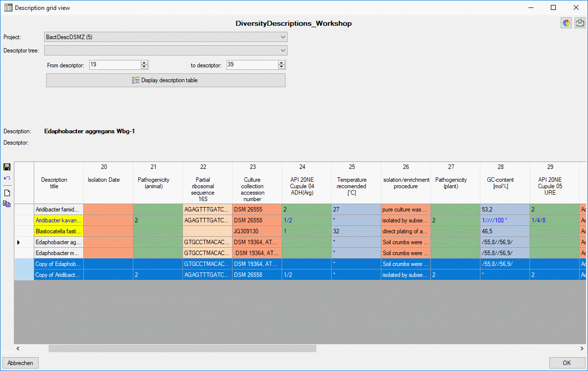The height and width of the screenshot is (371, 588).
Task: Select the JQ309130 accession cell
Action: point(257,231)
